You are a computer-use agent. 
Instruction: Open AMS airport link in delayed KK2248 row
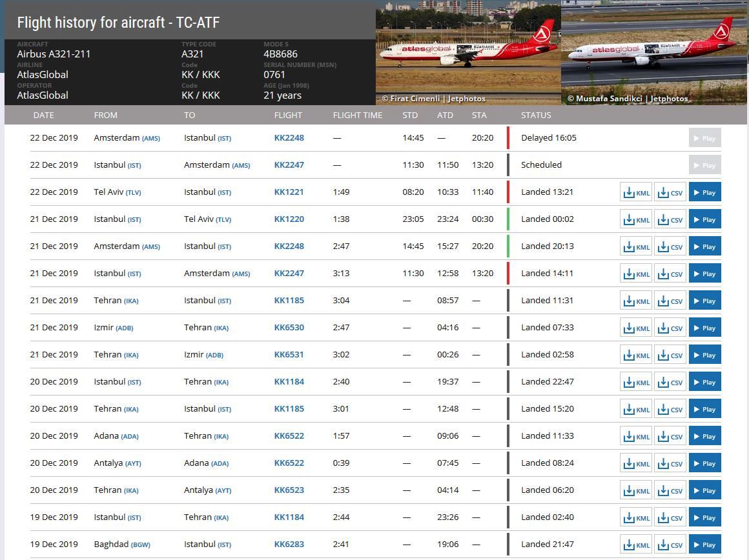tap(151, 139)
